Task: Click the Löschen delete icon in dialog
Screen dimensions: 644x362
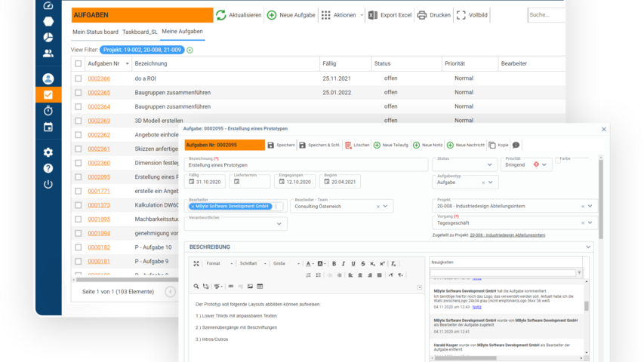Action: coord(349,145)
